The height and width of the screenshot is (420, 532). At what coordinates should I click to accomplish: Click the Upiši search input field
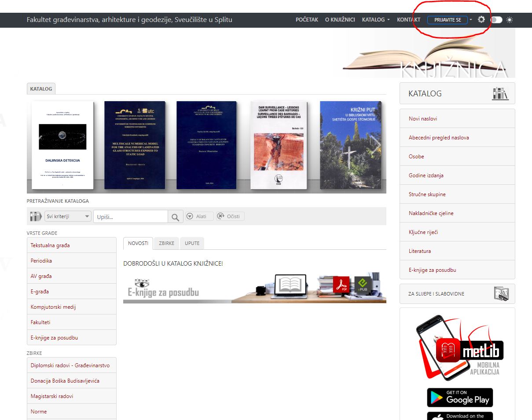pyautogui.click(x=130, y=217)
